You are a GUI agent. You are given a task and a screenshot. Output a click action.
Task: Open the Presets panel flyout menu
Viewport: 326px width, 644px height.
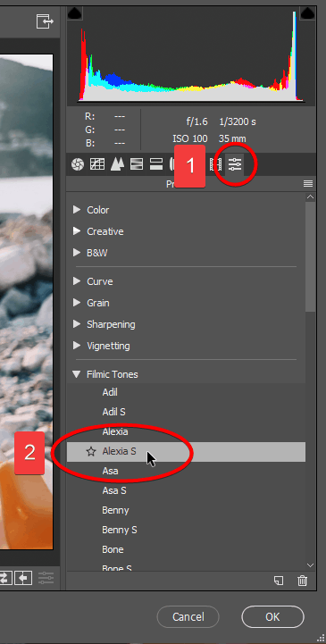308,184
